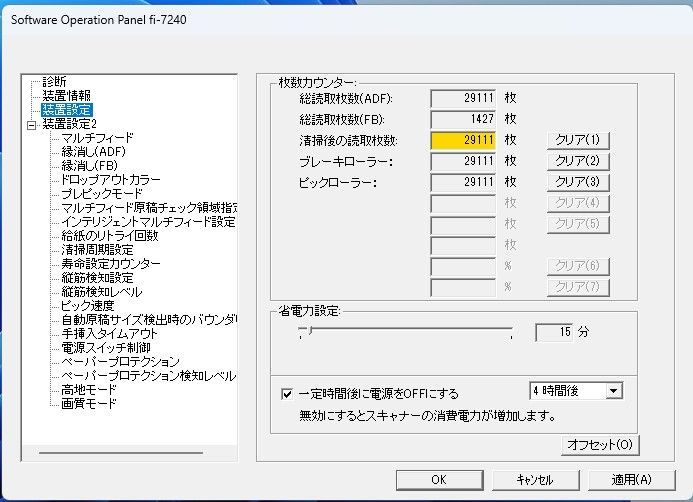Screen dimensions: 693x502
Task: Click クリア(2) for brake roller
Action: point(578,161)
